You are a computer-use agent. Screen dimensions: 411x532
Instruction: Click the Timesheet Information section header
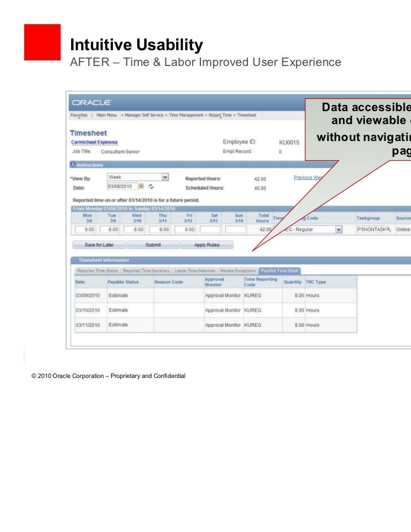(104, 260)
